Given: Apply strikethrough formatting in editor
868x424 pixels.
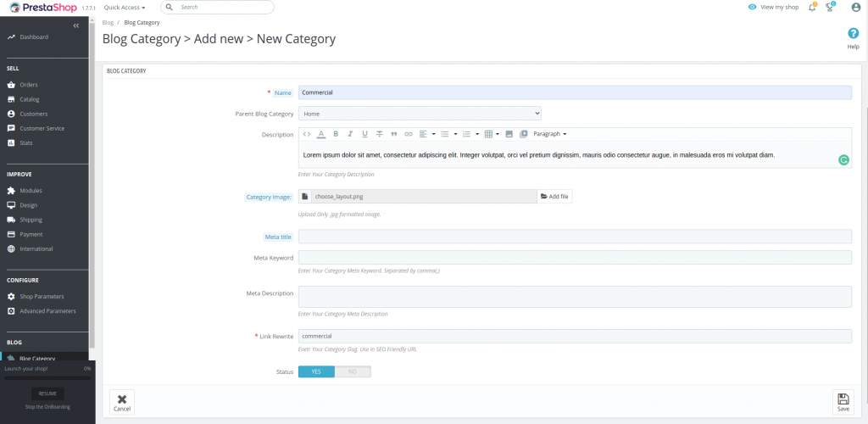Looking at the screenshot, I should [x=379, y=134].
